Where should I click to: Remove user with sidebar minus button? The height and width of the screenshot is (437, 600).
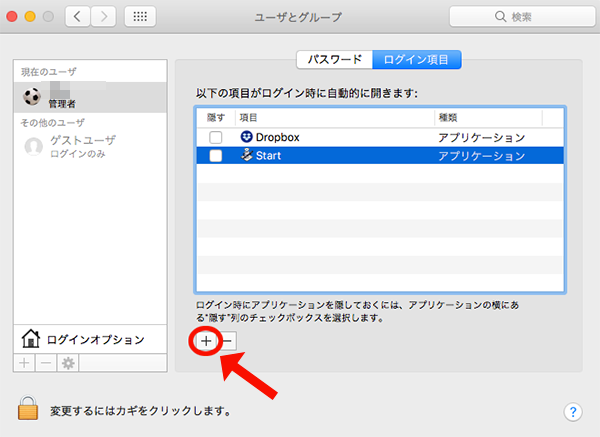coord(46,363)
